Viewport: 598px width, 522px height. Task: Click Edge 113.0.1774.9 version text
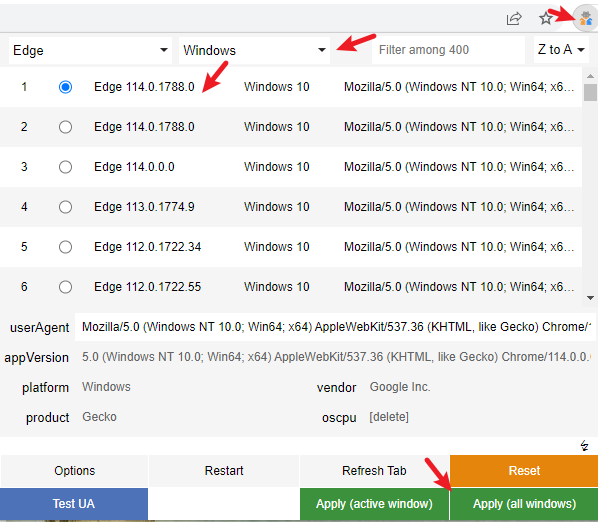coord(144,207)
